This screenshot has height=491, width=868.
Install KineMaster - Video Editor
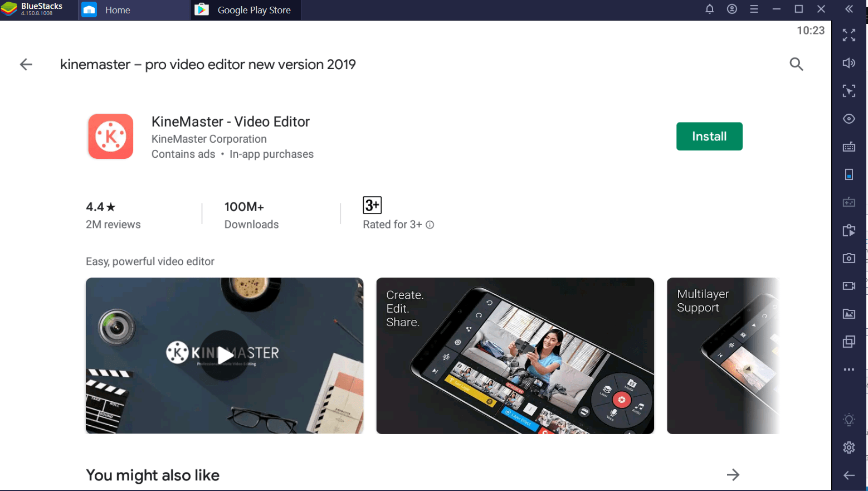pos(709,137)
